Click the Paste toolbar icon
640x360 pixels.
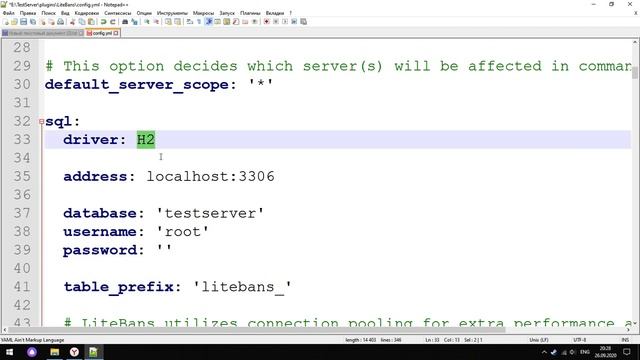(91, 22)
